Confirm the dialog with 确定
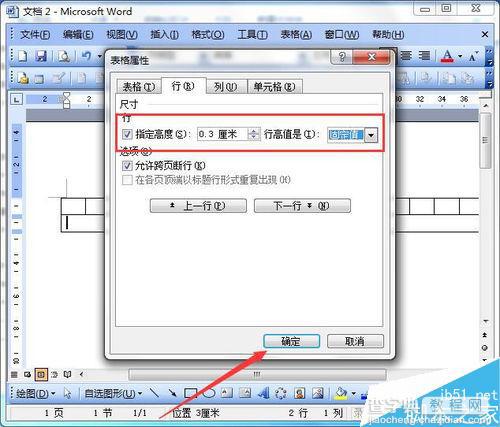This screenshot has width=500, height=427. pyautogui.click(x=292, y=341)
